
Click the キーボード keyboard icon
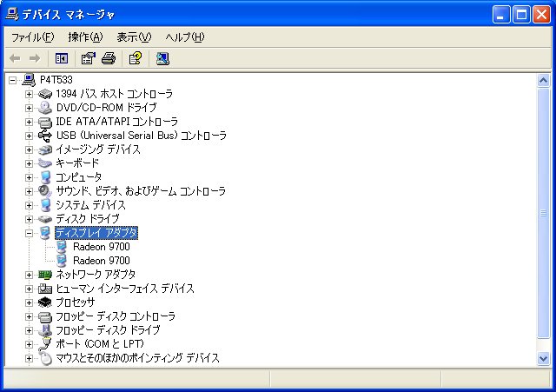45,163
